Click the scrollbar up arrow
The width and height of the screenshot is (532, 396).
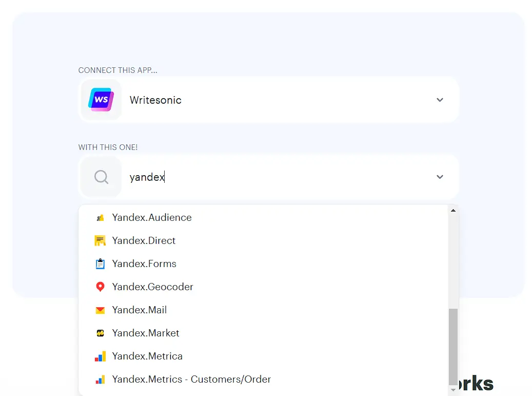click(x=453, y=211)
